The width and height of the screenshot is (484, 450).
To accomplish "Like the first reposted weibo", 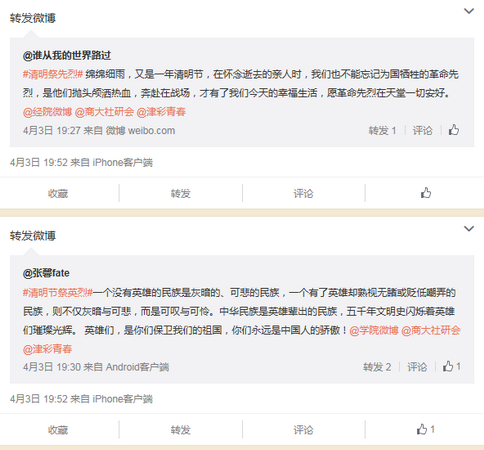I will tap(426, 193).
